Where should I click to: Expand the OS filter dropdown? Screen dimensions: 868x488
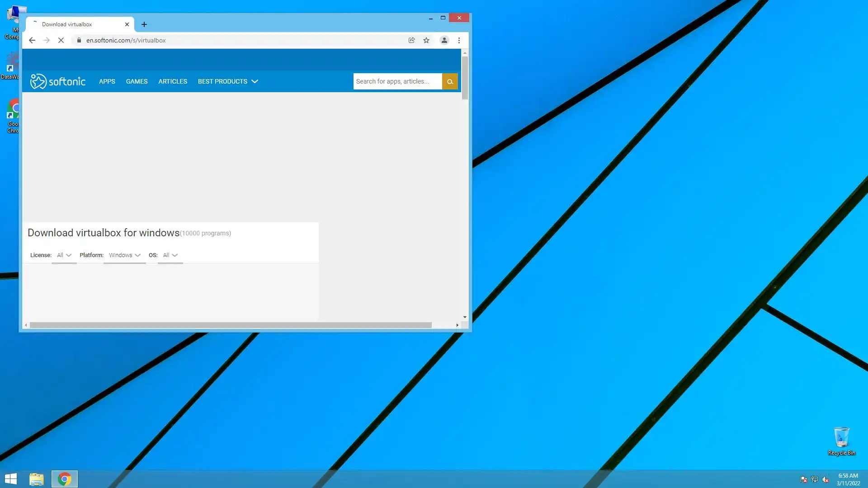tap(170, 255)
